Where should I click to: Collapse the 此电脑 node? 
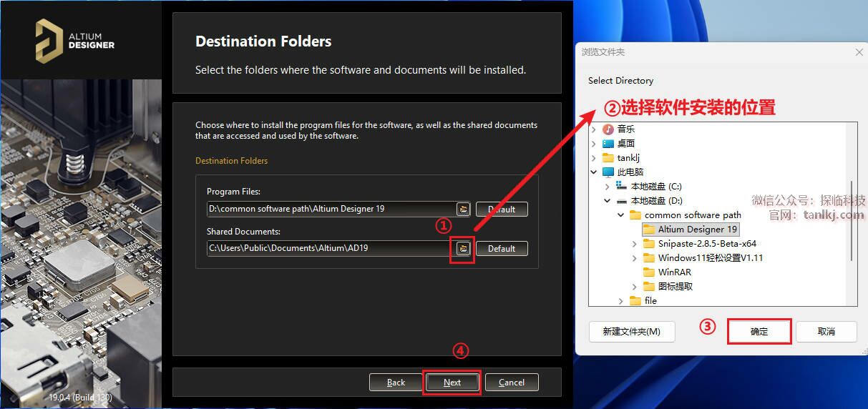[594, 172]
